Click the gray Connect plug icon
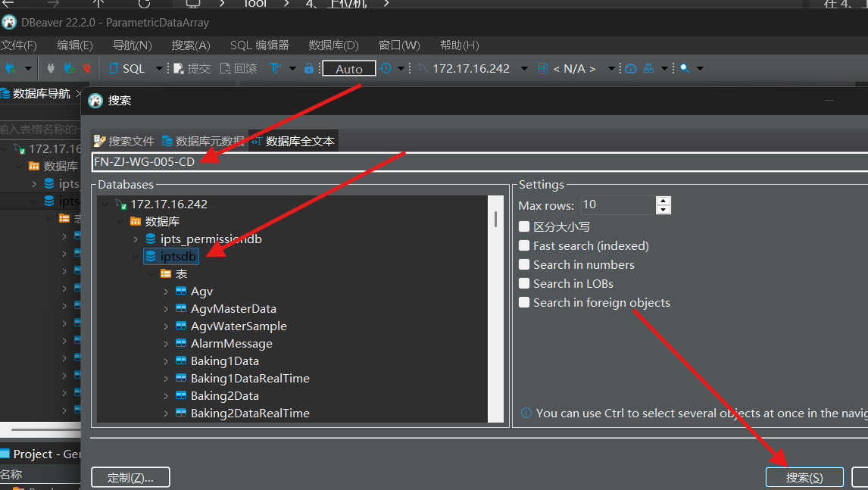 (51, 68)
